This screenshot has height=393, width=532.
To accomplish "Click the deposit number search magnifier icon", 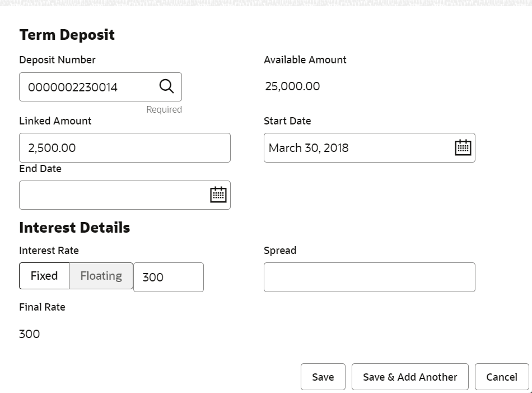I will (166, 86).
